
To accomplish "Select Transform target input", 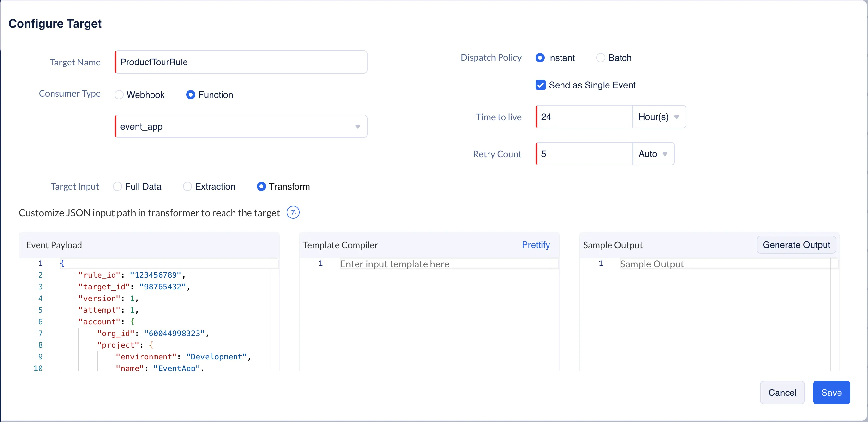I will 261,187.
